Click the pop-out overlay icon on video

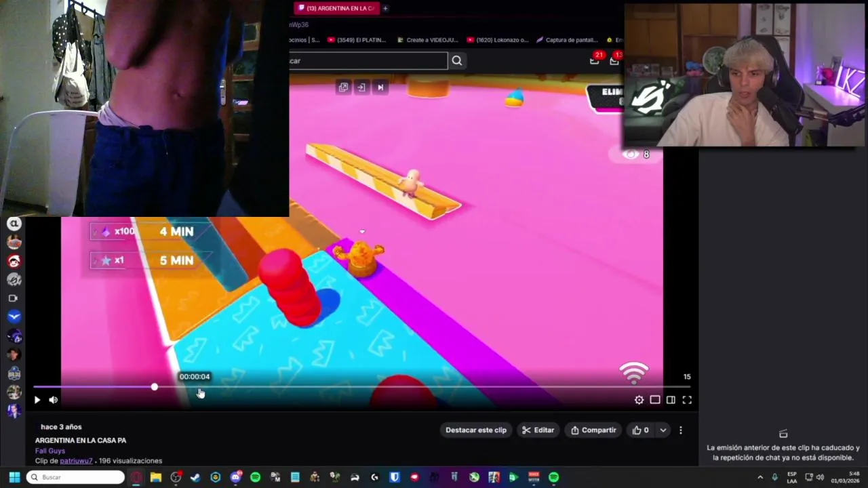(x=343, y=87)
